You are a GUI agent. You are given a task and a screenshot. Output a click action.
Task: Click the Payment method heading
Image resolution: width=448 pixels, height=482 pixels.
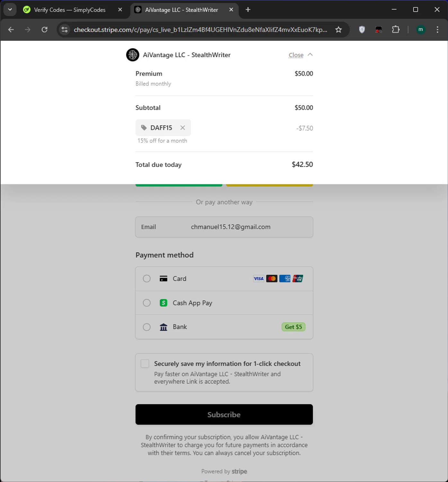point(164,255)
